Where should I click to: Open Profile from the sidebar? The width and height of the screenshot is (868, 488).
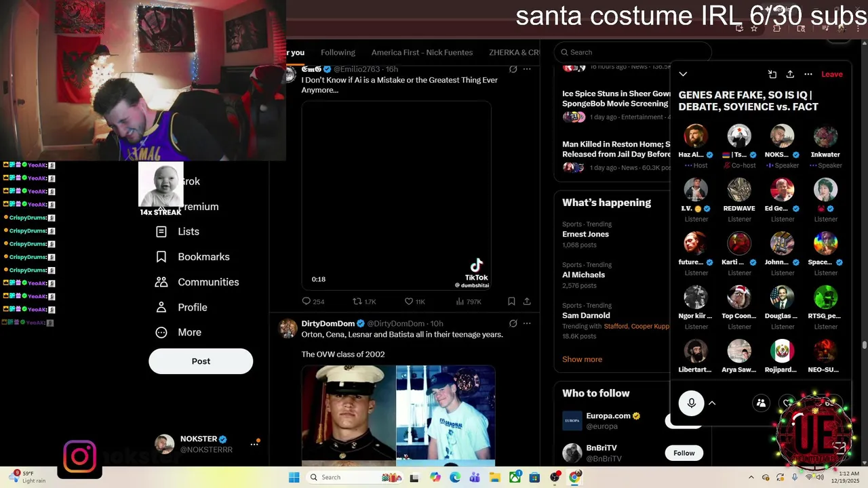181,307
